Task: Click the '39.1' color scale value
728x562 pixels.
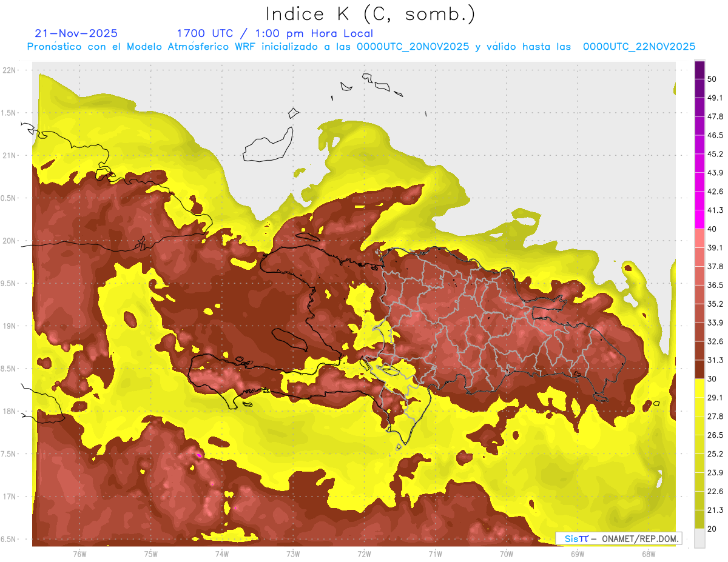Action: tap(715, 248)
